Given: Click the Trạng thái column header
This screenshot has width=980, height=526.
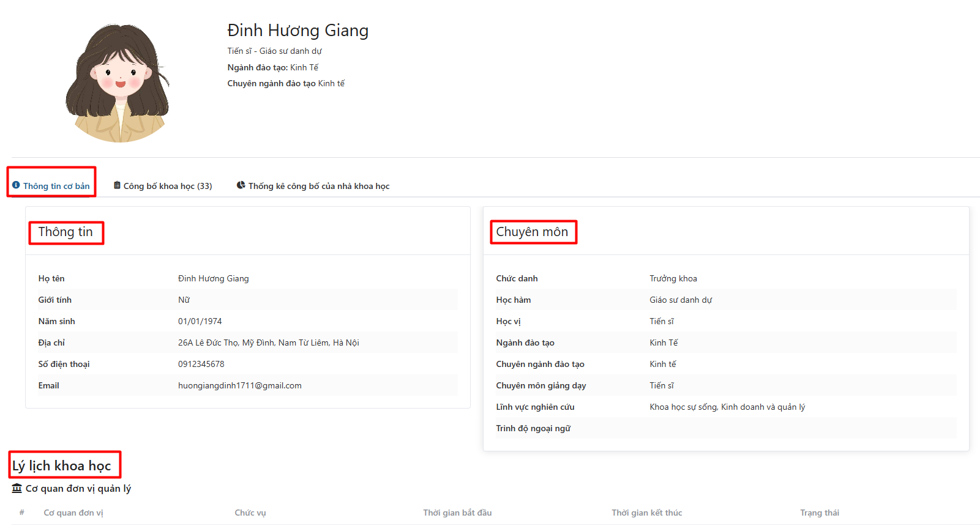Looking at the screenshot, I should (x=819, y=513).
